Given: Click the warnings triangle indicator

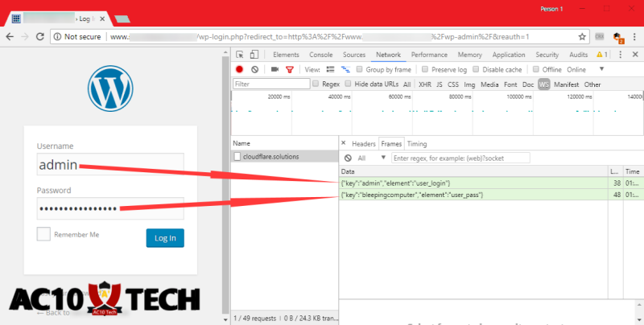Looking at the screenshot, I should click(601, 55).
